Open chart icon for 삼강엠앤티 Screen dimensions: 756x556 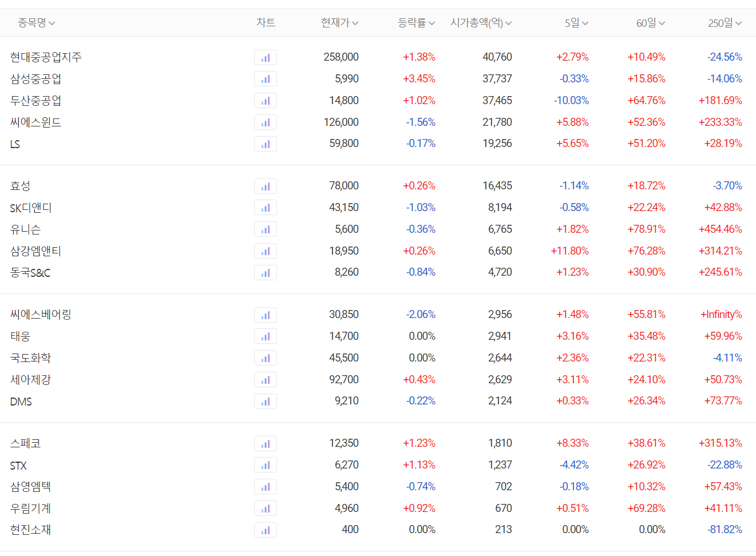(x=266, y=251)
